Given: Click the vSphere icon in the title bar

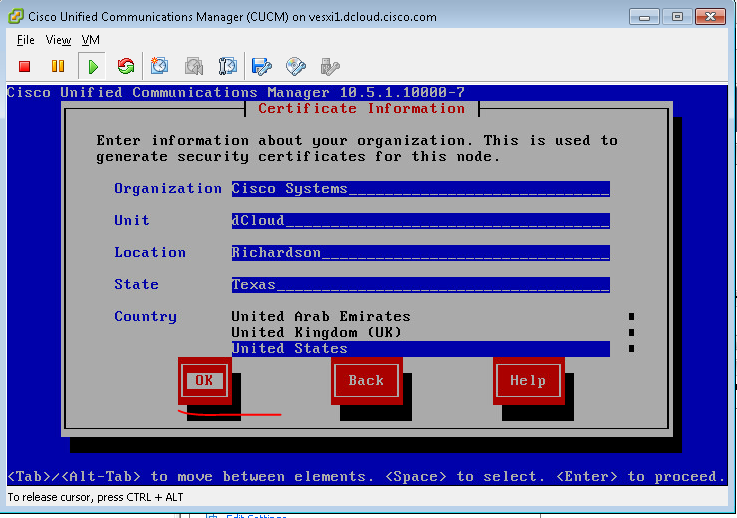Looking at the screenshot, I should 16,17.
